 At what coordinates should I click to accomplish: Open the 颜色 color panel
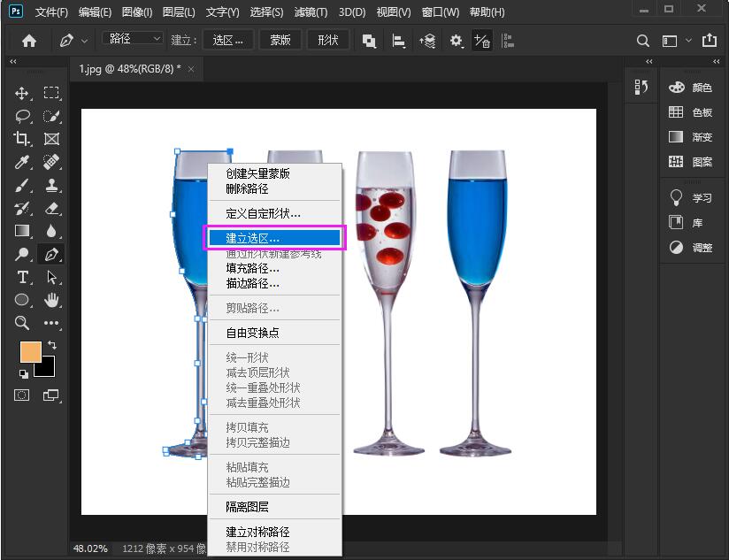[691, 88]
